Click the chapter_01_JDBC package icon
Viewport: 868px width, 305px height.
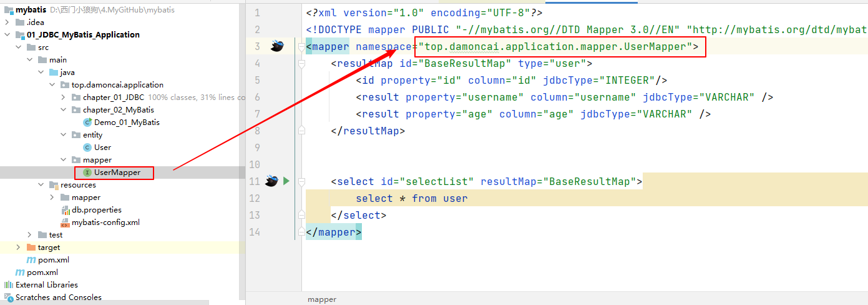[76, 97]
